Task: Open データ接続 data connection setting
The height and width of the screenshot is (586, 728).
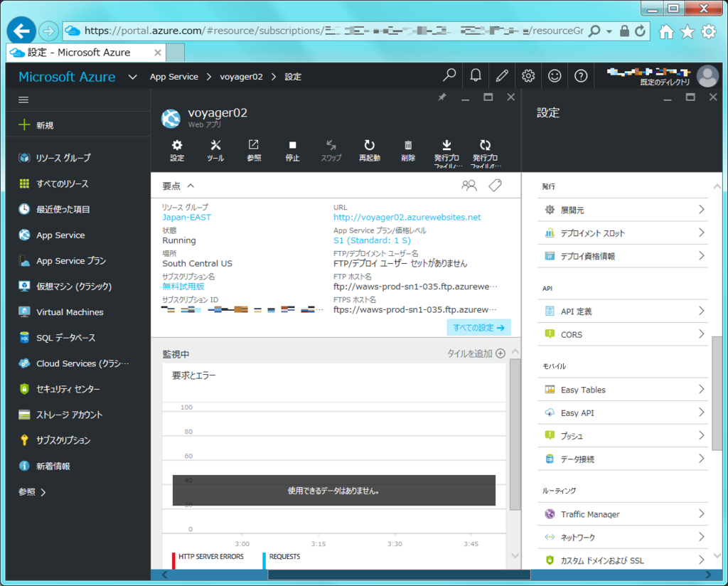Action: (623, 459)
